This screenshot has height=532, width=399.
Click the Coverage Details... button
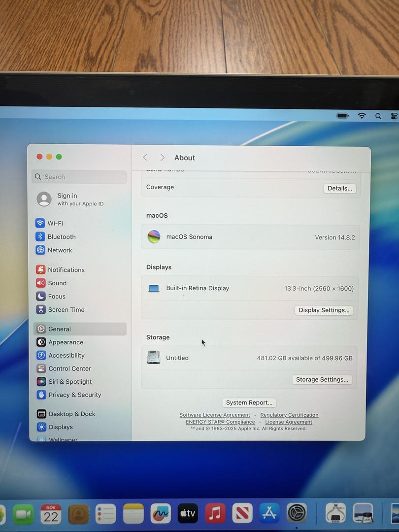[339, 188]
